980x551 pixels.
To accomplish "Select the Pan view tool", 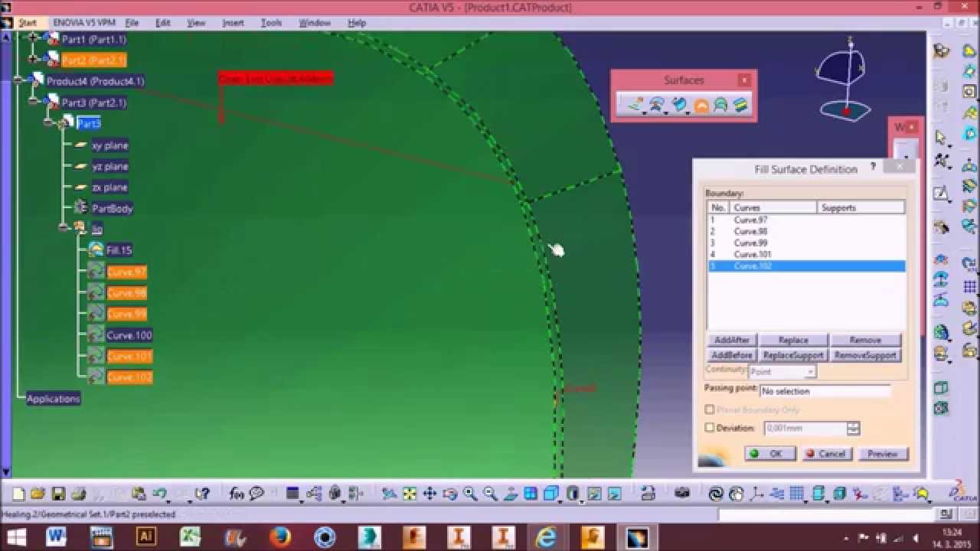I will coord(430,494).
